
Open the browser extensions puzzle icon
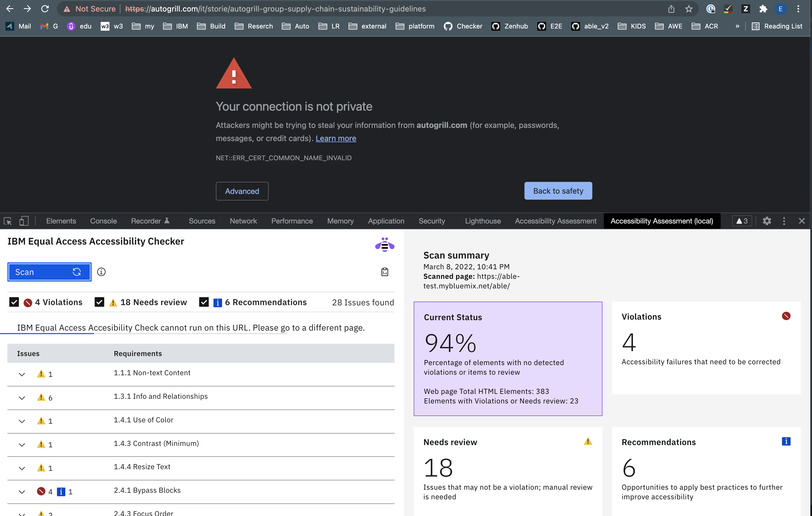[x=763, y=9]
